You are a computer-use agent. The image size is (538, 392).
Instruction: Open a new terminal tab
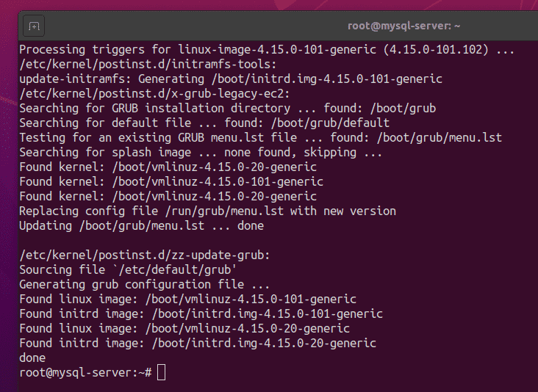pyautogui.click(x=34, y=26)
